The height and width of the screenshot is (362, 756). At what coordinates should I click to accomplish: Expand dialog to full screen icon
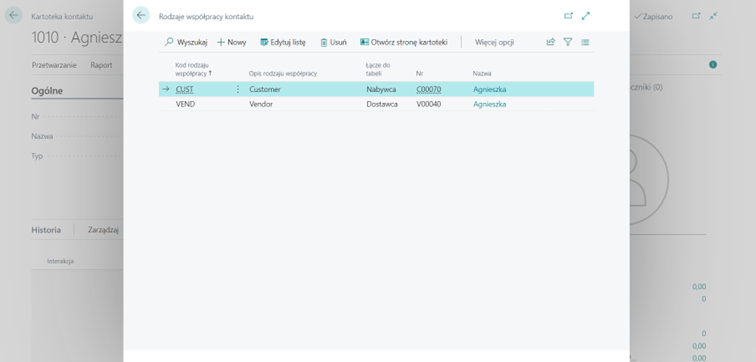(x=586, y=16)
